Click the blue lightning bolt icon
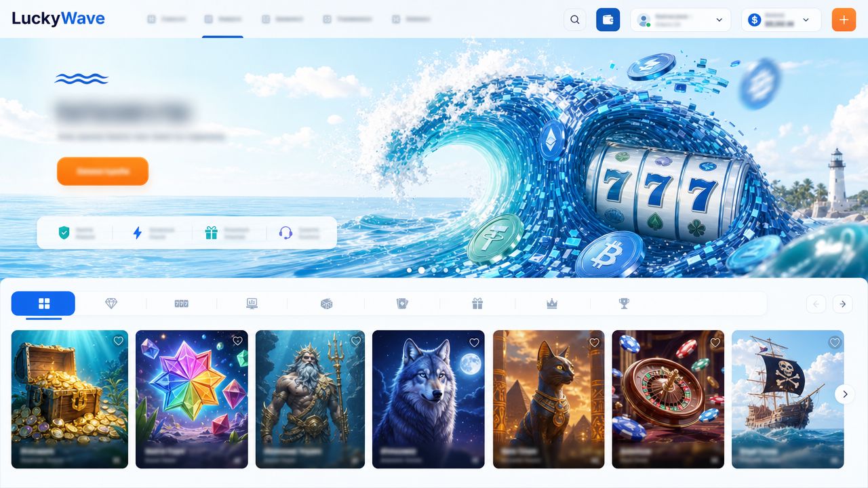 tap(137, 233)
